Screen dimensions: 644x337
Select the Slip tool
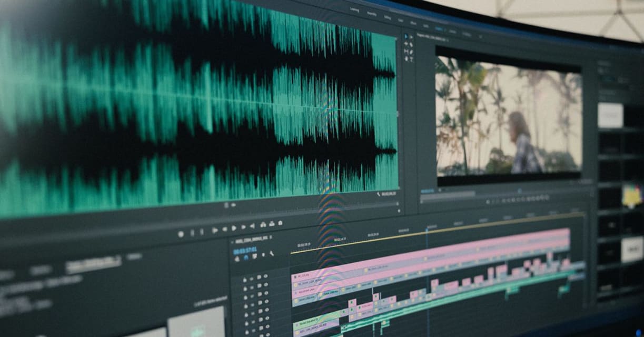point(406,51)
